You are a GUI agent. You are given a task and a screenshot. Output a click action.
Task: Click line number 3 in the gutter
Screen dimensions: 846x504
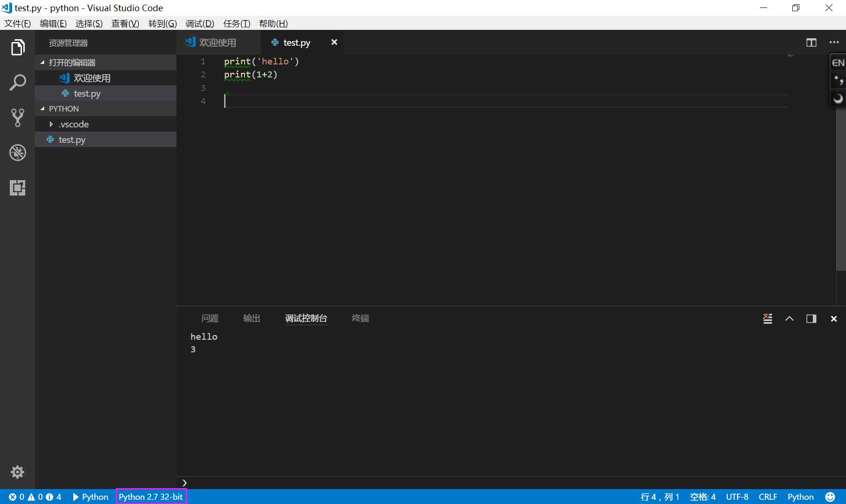pos(203,88)
